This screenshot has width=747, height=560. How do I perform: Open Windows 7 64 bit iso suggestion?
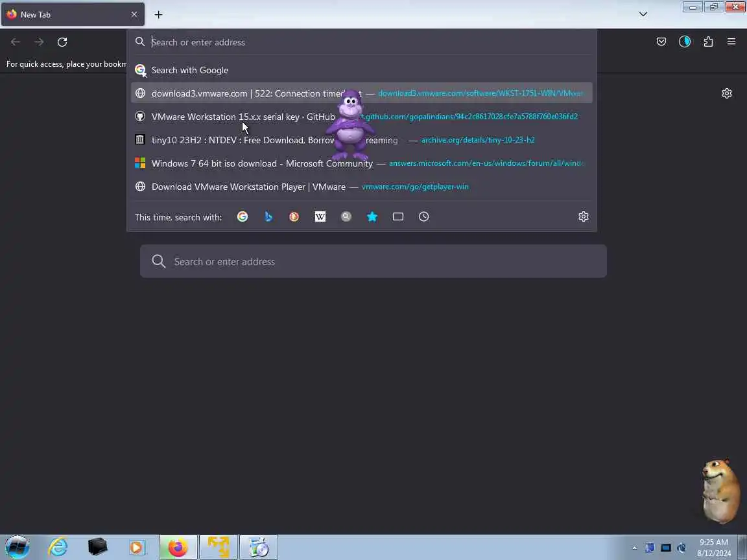click(362, 163)
